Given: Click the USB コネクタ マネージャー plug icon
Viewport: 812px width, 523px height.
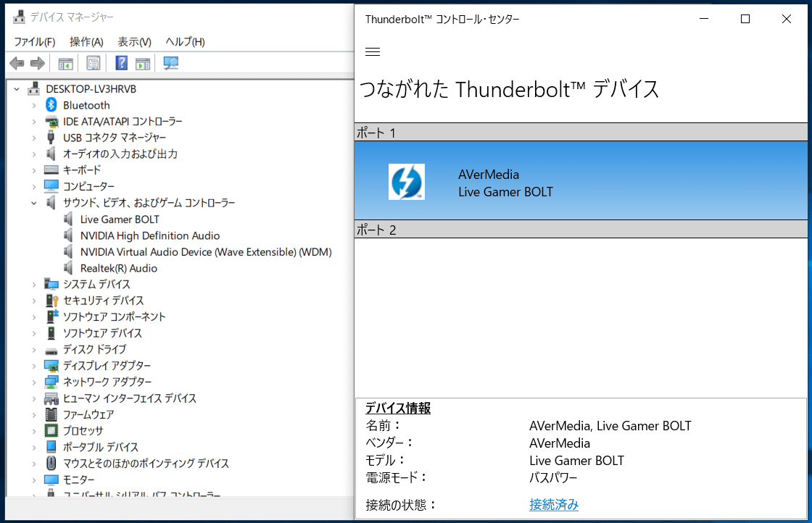Looking at the screenshot, I should [51, 138].
